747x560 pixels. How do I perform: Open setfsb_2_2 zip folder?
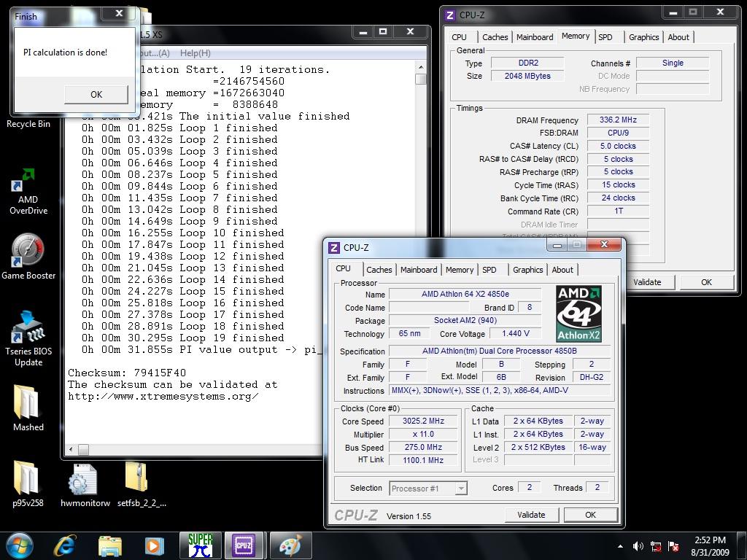click(x=142, y=484)
